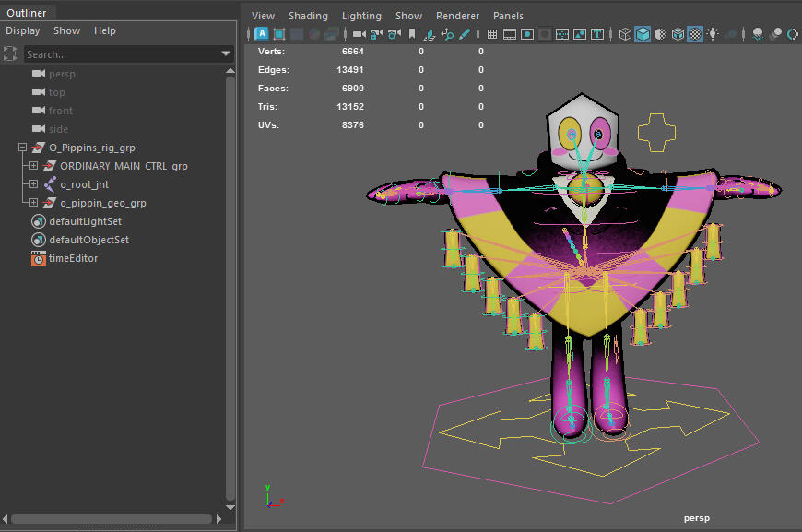Click the Image Plane icon

[x=430, y=34]
